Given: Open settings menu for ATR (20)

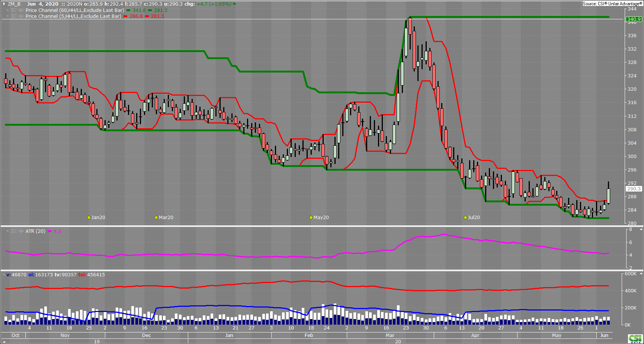Looking at the screenshot, I should [14, 231].
